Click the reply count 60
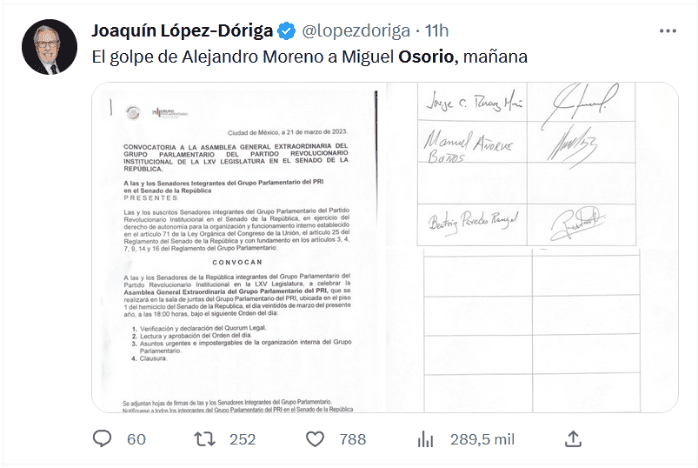This screenshot has height=468, width=698. point(136,438)
